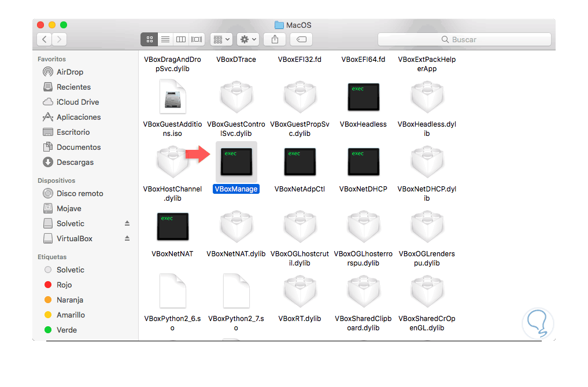This screenshot has height=387, width=588.
Task: Select the VBoxOGLrenderspu.dylib icon
Action: pyautogui.click(x=427, y=226)
